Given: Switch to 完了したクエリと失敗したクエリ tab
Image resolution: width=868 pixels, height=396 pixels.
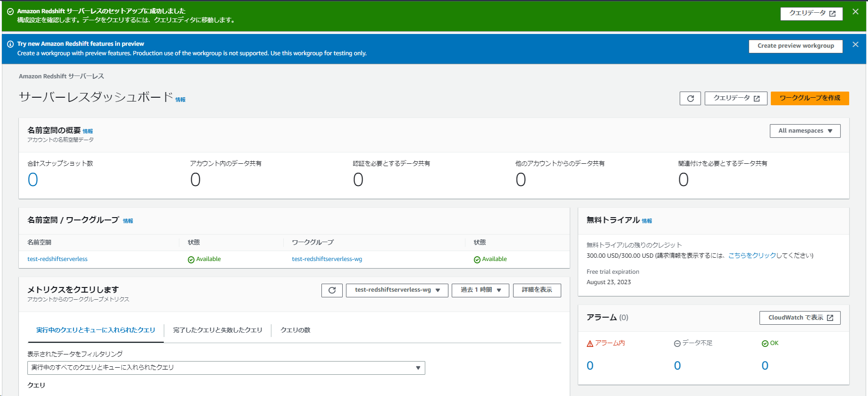Looking at the screenshot, I should click(218, 330).
